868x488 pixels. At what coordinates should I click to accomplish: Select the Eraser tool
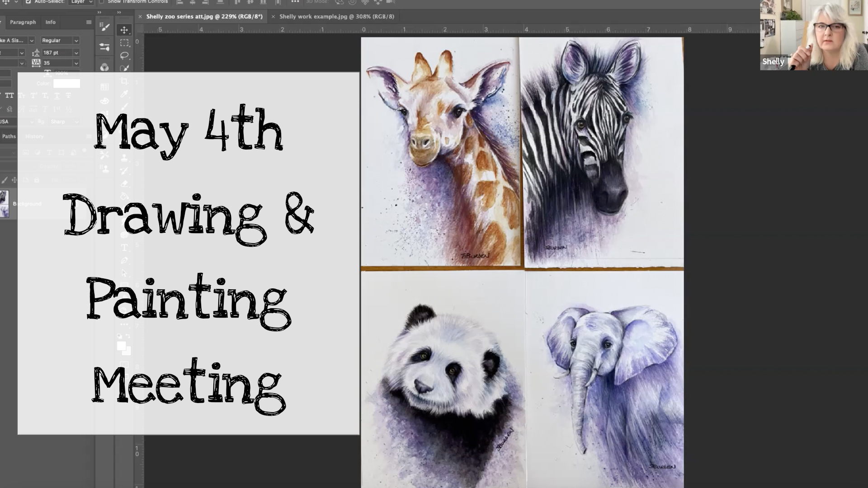click(124, 183)
